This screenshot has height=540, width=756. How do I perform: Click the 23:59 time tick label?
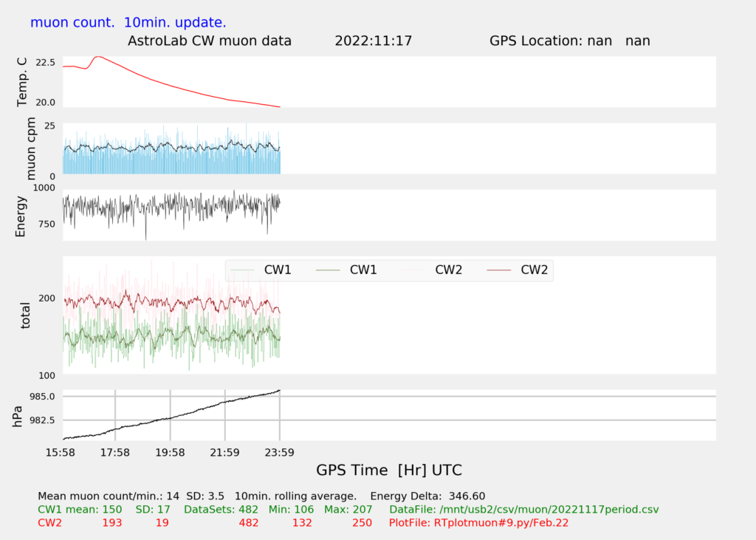[x=279, y=452]
